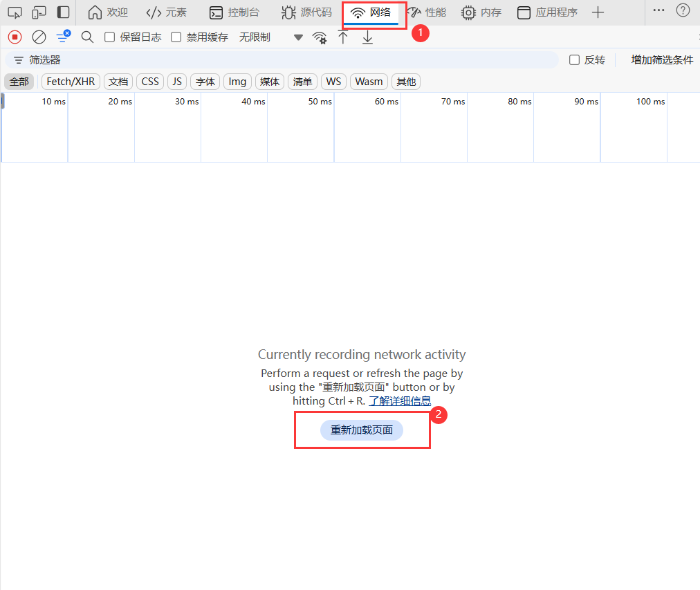The image size is (700, 590).
Task: Toggle device emulation icon
Action: [x=39, y=12]
